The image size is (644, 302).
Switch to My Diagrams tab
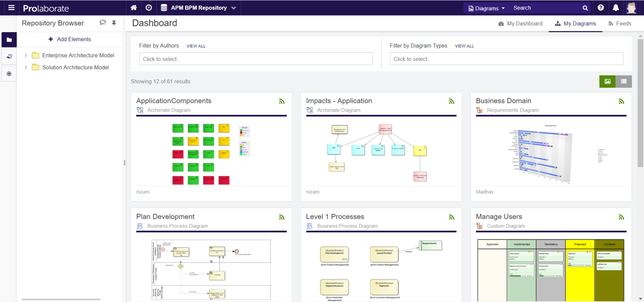coord(575,23)
